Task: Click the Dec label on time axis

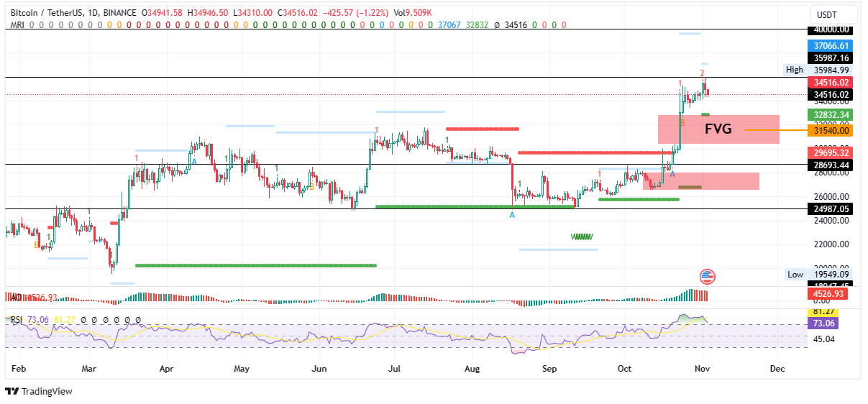Action: pyautogui.click(x=777, y=368)
